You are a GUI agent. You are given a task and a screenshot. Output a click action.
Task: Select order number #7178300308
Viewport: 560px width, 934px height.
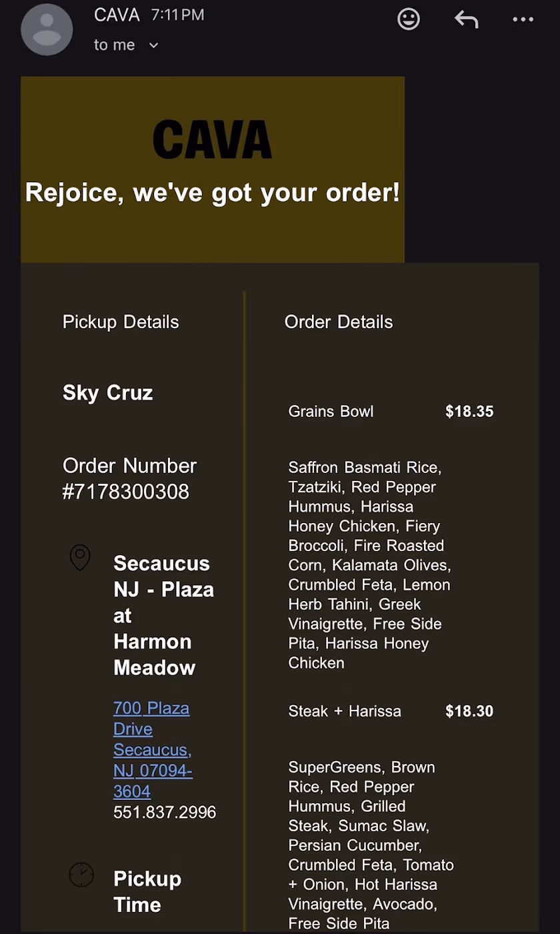point(126,492)
